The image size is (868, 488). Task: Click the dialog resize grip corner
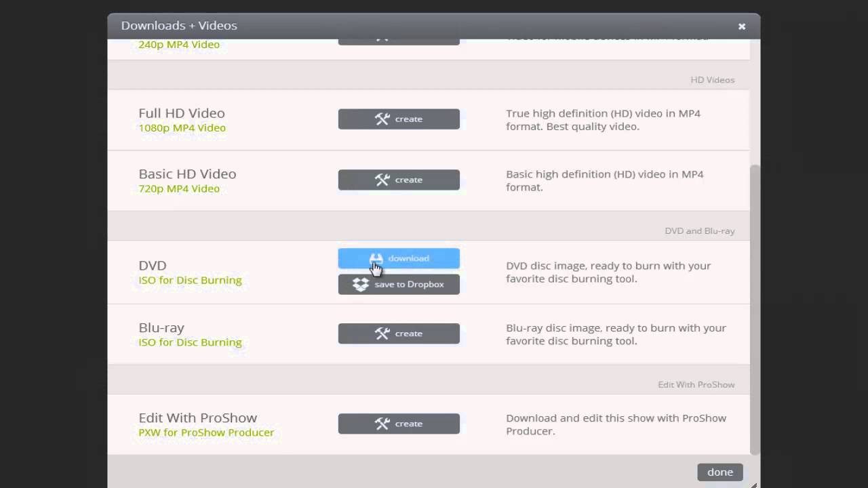753,485
